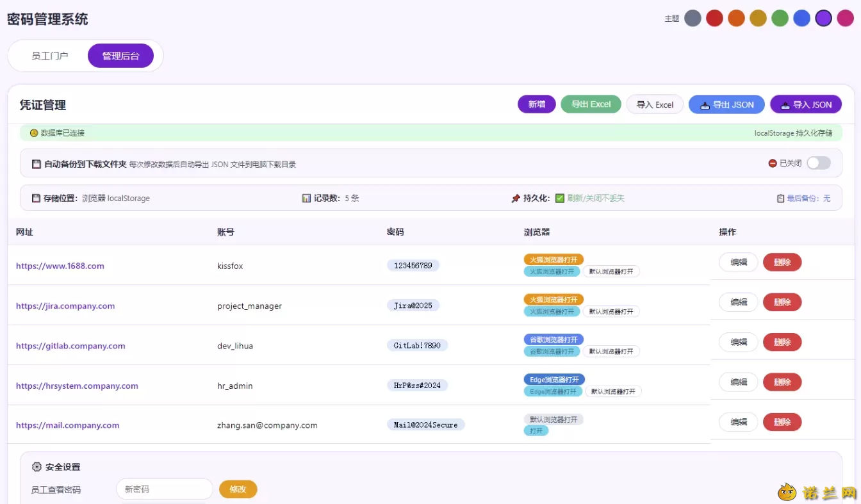Select the 管理后台 tab
The width and height of the screenshot is (861, 504).
(x=120, y=56)
